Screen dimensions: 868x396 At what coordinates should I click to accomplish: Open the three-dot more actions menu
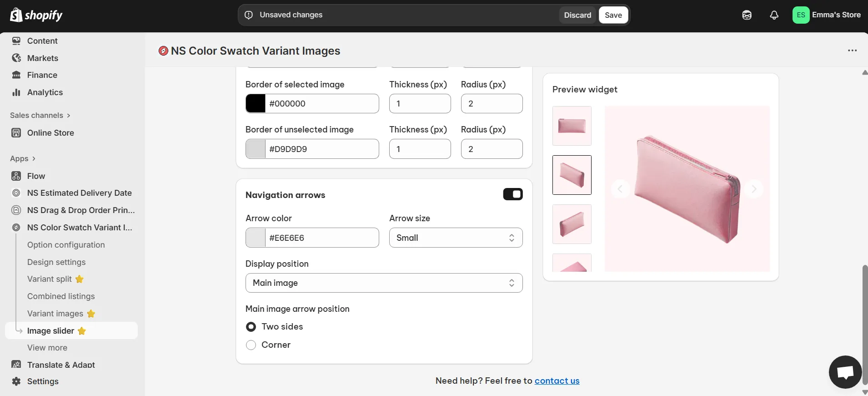[852, 51]
